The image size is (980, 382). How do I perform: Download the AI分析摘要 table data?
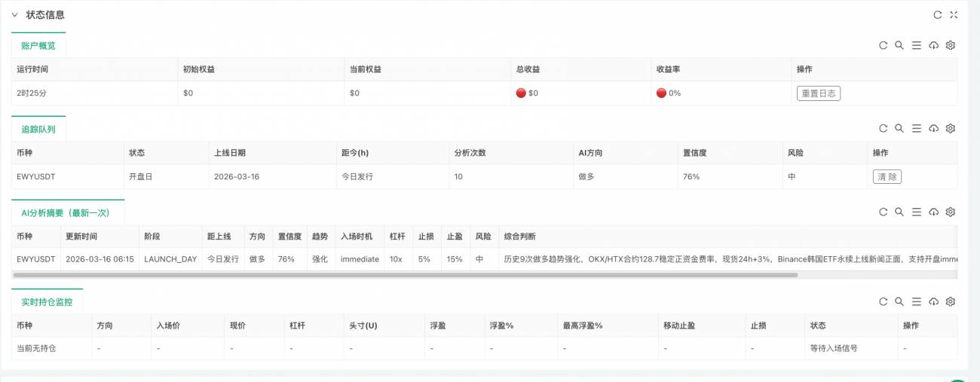[x=933, y=212]
